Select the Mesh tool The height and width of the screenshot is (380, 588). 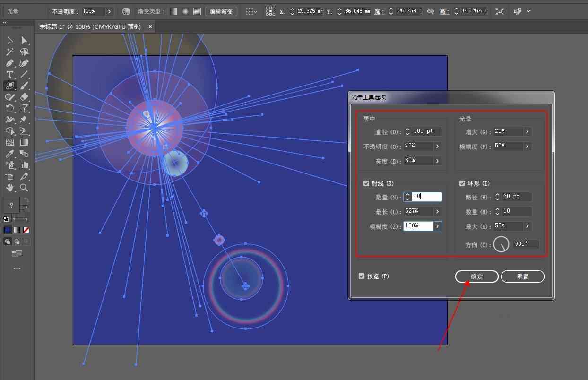pyautogui.click(x=9, y=143)
